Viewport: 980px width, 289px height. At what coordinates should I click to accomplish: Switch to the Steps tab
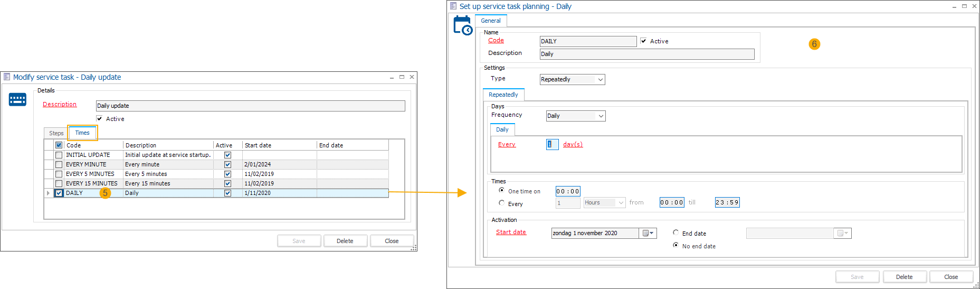tap(56, 133)
